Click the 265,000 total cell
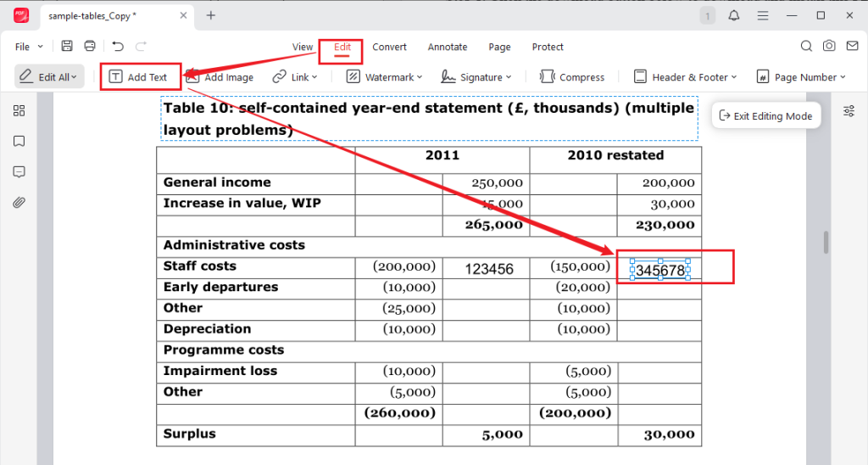The height and width of the screenshot is (465, 868). pyautogui.click(x=494, y=225)
